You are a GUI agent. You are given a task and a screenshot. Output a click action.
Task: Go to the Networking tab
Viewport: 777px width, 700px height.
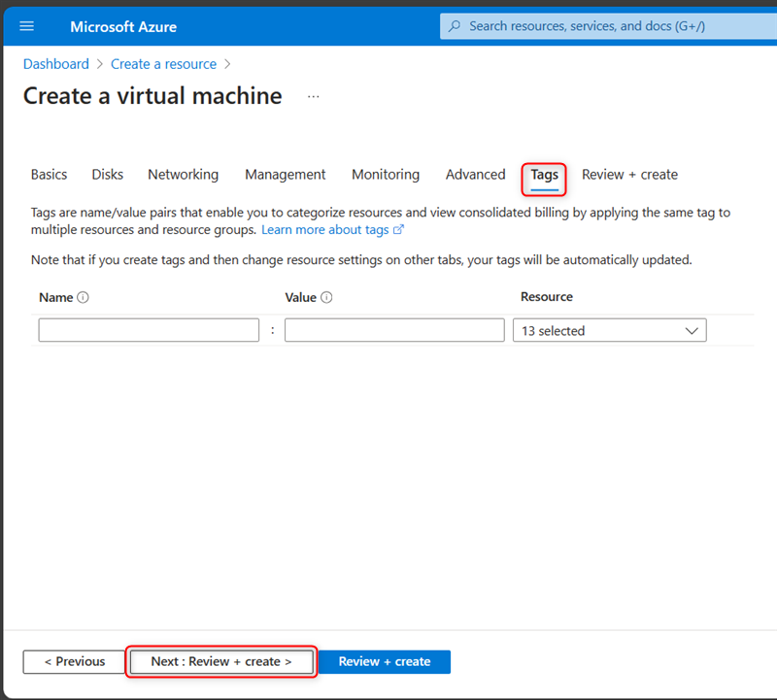tap(183, 175)
